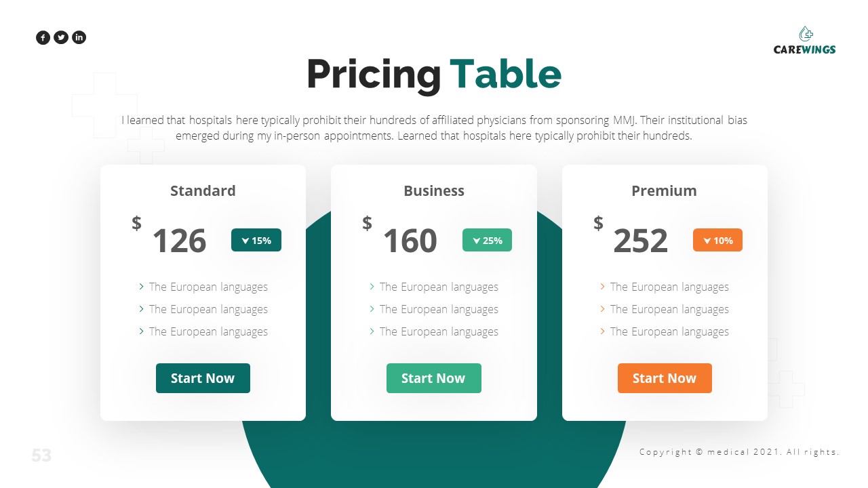
Task: Select the 15% discount badge
Action: pos(256,240)
